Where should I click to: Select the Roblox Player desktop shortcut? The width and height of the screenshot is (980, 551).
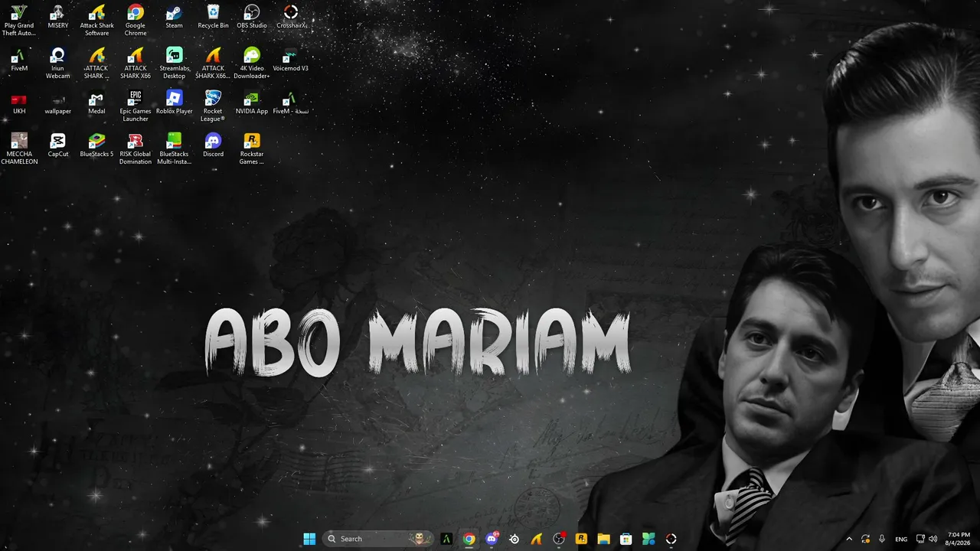[175, 103]
